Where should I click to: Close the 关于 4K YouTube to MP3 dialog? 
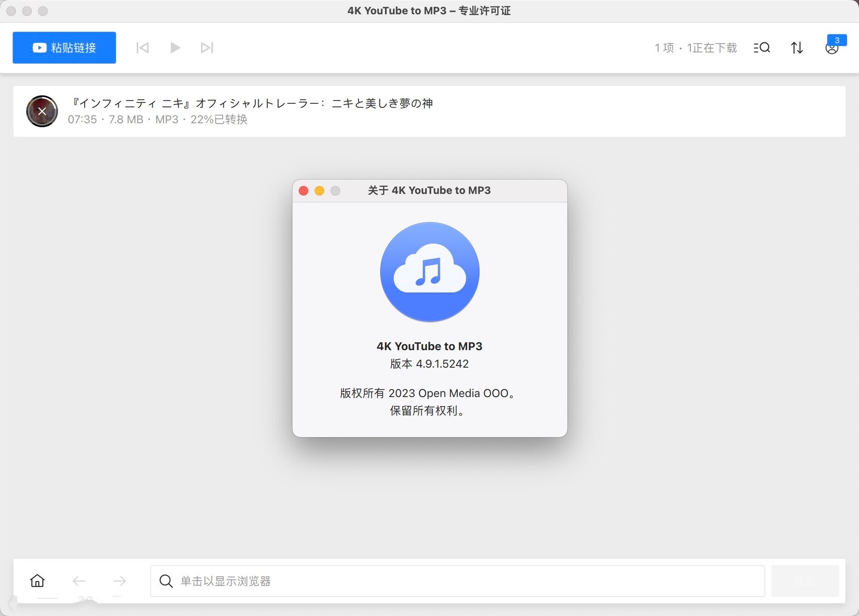pos(303,191)
